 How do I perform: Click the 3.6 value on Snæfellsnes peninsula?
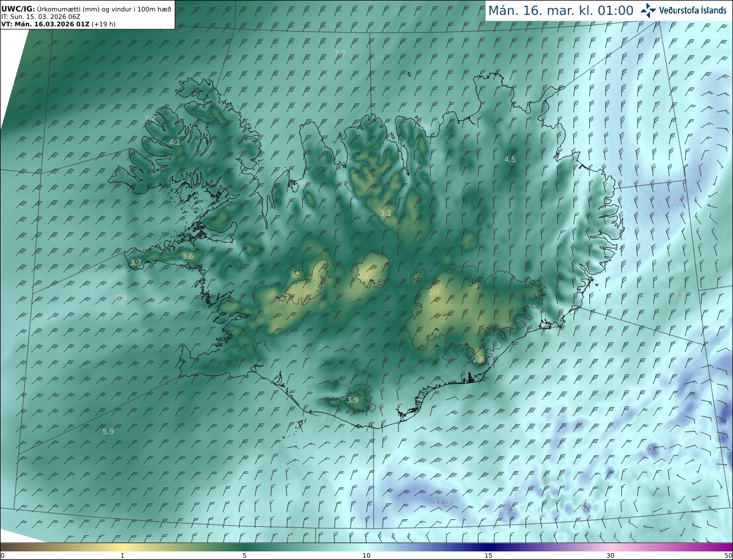[x=188, y=256]
